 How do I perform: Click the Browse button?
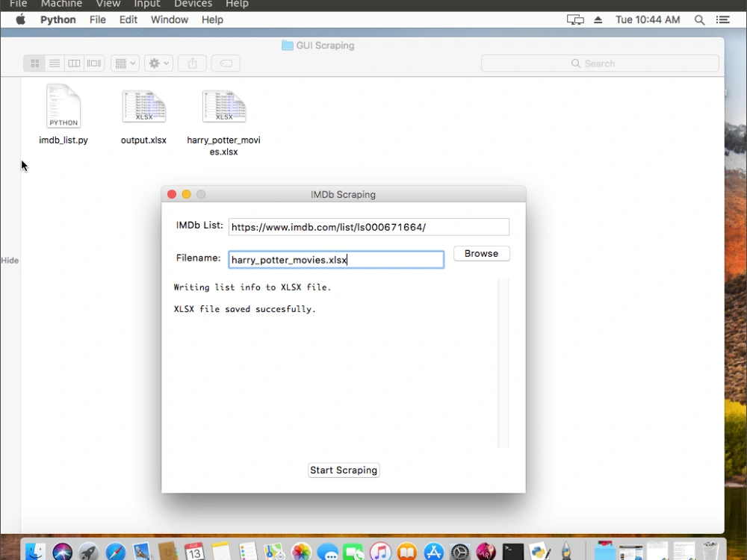[482, 253]
